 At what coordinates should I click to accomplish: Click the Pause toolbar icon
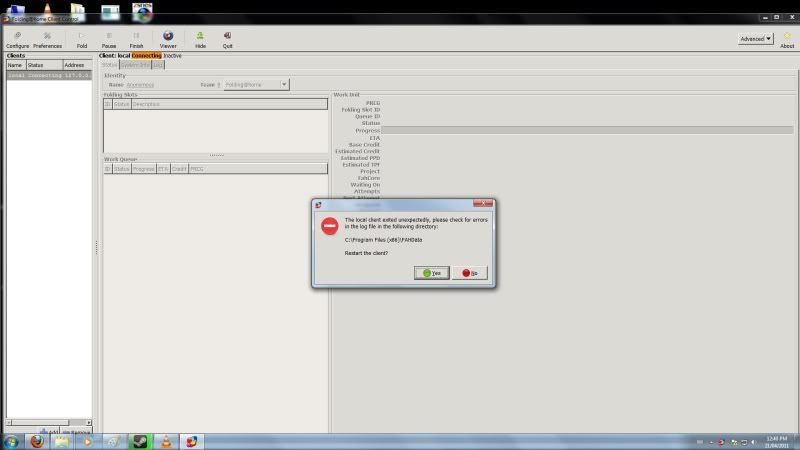tap(109, 39)
